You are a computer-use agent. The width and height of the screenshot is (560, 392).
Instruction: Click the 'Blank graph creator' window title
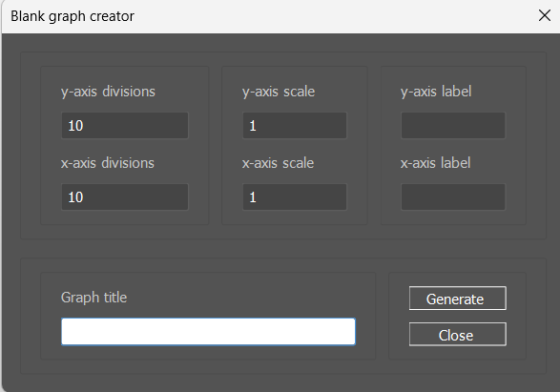[73, 16]
